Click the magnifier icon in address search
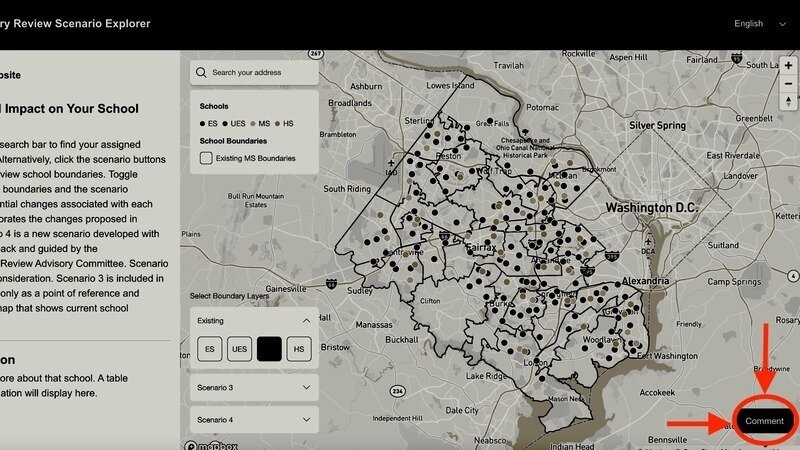This screenshot has height=450, width=800. (x=202, y=73)
